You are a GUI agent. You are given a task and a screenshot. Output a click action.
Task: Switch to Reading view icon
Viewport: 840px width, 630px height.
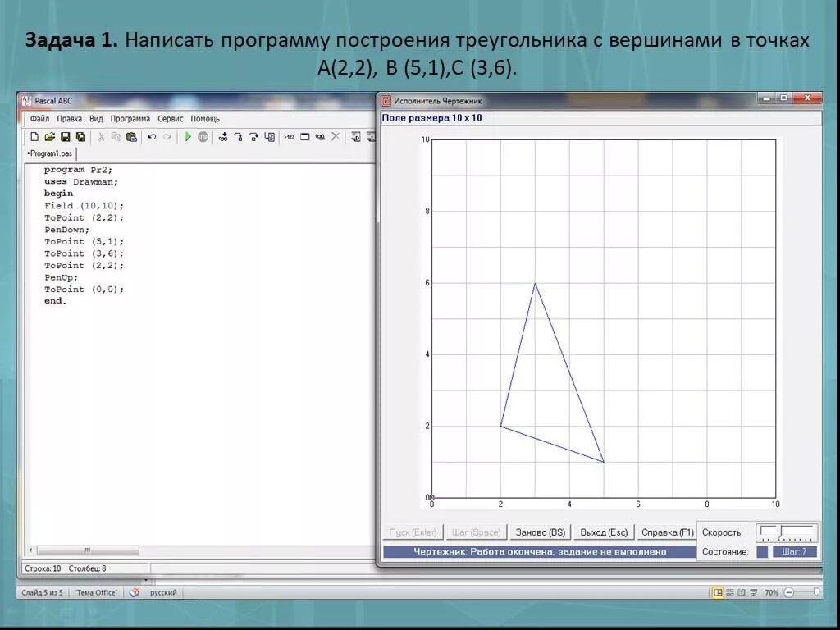point(742,592)
